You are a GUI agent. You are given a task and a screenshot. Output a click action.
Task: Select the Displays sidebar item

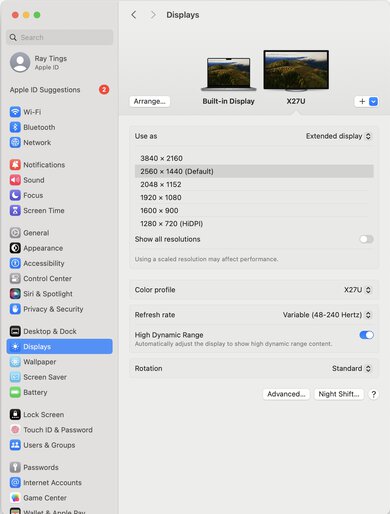(60, 346)
